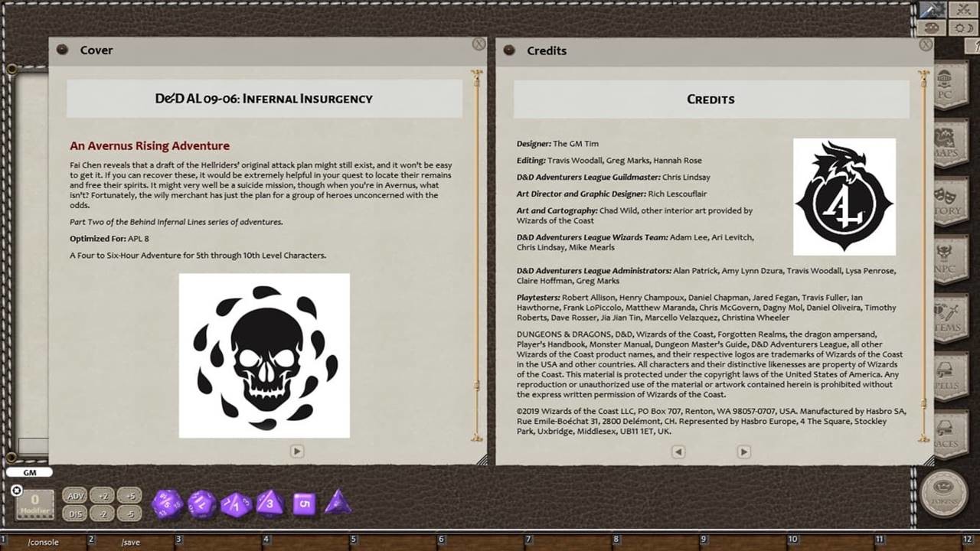980x551 pixels.
Task: Switch lighting with the sun-moon toggle
Action: click(x=964, y=26)
